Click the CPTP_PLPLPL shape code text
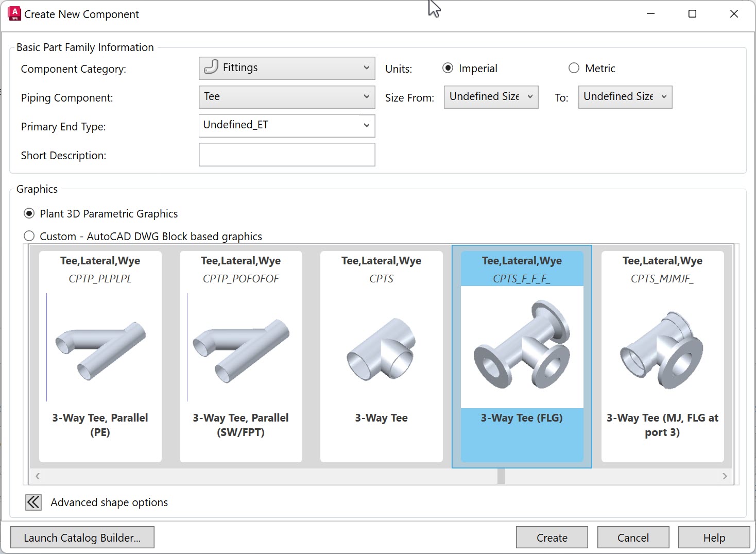 (x=100, y=279)
